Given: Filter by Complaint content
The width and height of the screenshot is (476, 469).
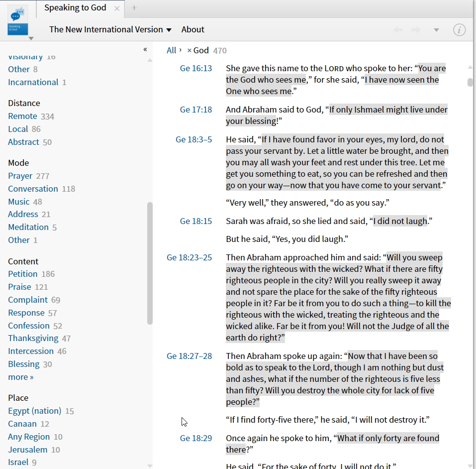Looking at the screenshot, I should click(28, 300).
